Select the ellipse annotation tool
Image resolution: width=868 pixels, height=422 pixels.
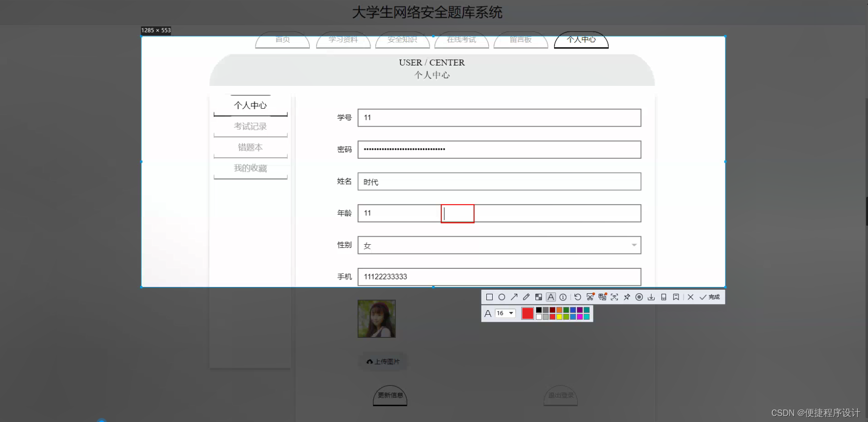click(x=502, y=297)
